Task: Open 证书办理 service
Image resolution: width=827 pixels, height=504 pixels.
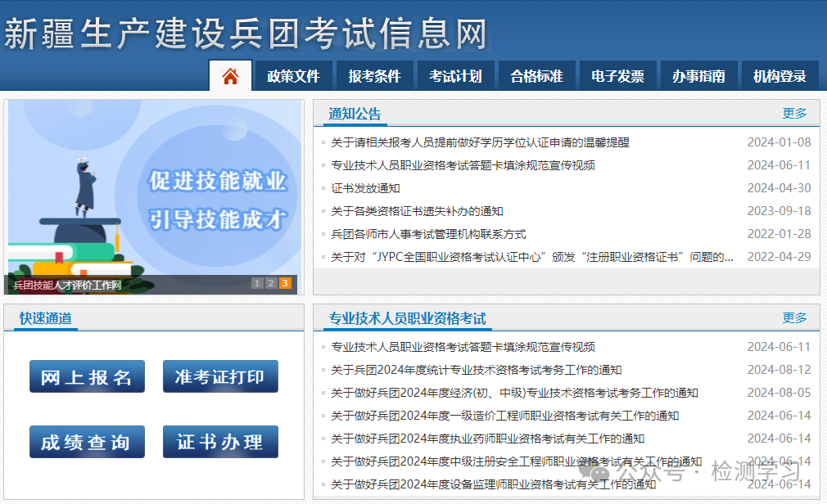Action: pyautogui.click(x=220, y=441)
